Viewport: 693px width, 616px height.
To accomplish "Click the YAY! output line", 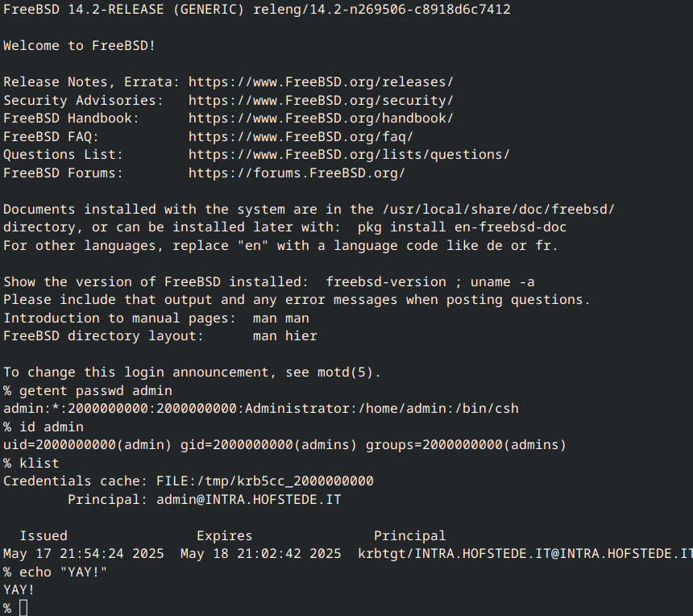I will (19, 589).
